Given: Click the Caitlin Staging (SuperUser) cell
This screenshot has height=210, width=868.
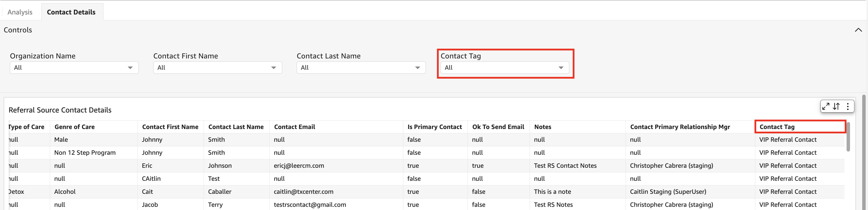Looking at the screenshot, I should tap(668, 191).
